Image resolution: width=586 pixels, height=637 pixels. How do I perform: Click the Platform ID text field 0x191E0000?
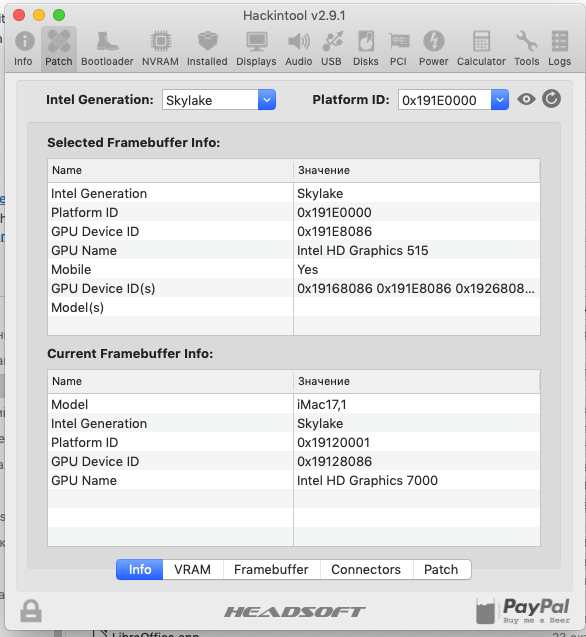tap(445, 100)
